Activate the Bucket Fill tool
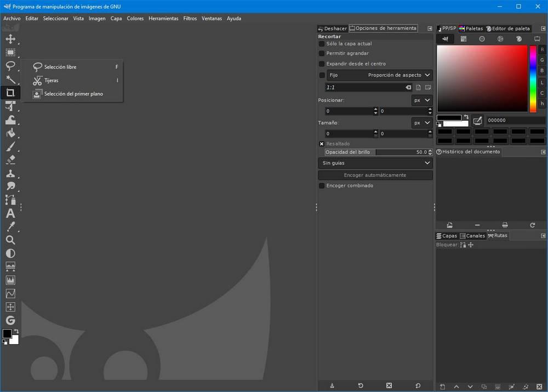The height and width of the screenshot is (392, 548). (x=10, y=133)
